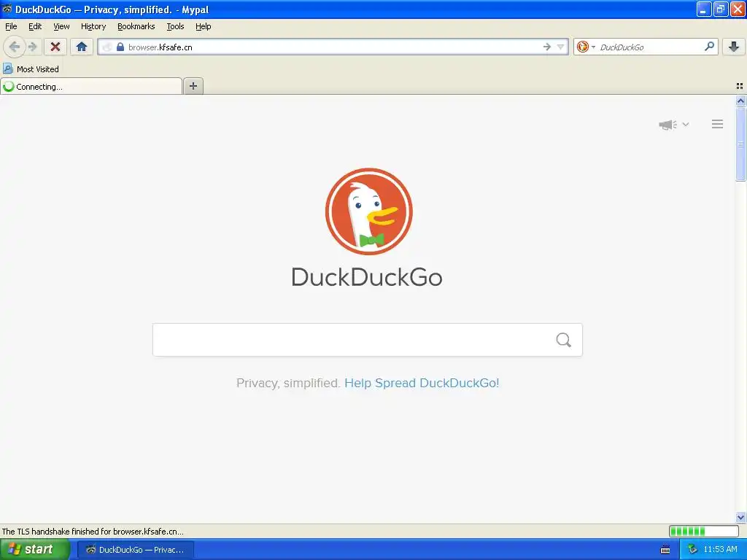Open the Help menu
Screen dimensions: 747x560
[204, 26]
